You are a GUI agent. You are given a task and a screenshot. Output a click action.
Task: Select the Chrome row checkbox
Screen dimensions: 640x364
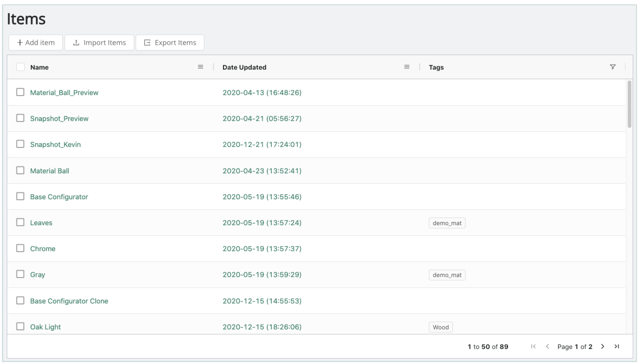20,248
